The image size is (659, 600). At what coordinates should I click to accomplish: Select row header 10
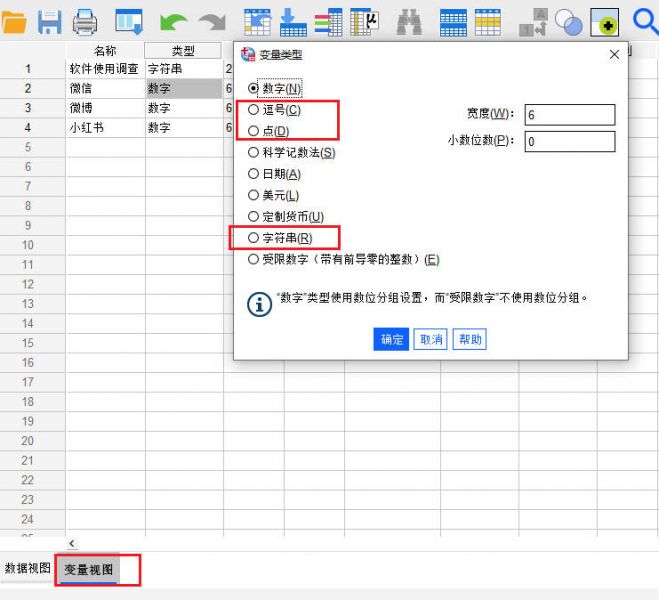tap(32, 245)
